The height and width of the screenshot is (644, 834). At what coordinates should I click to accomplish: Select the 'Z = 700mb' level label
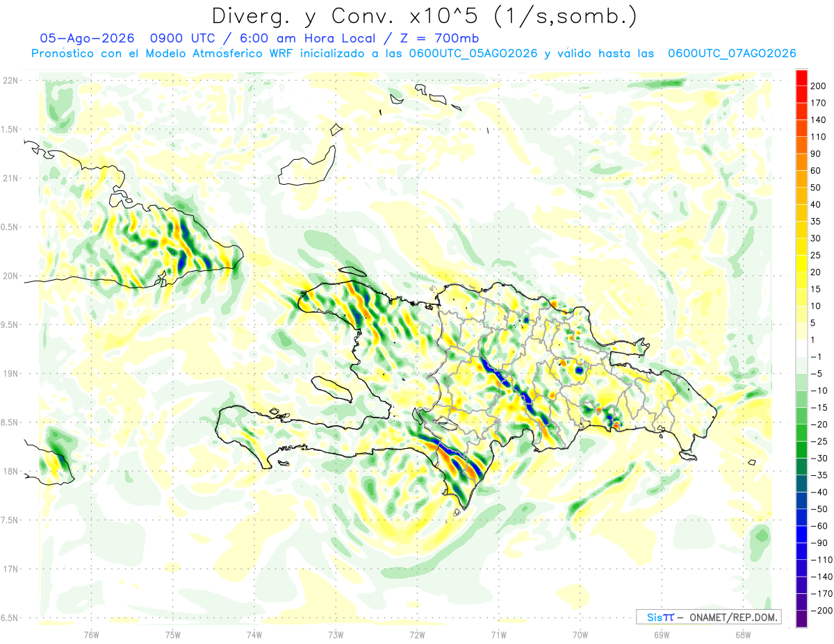click(439, 38)
